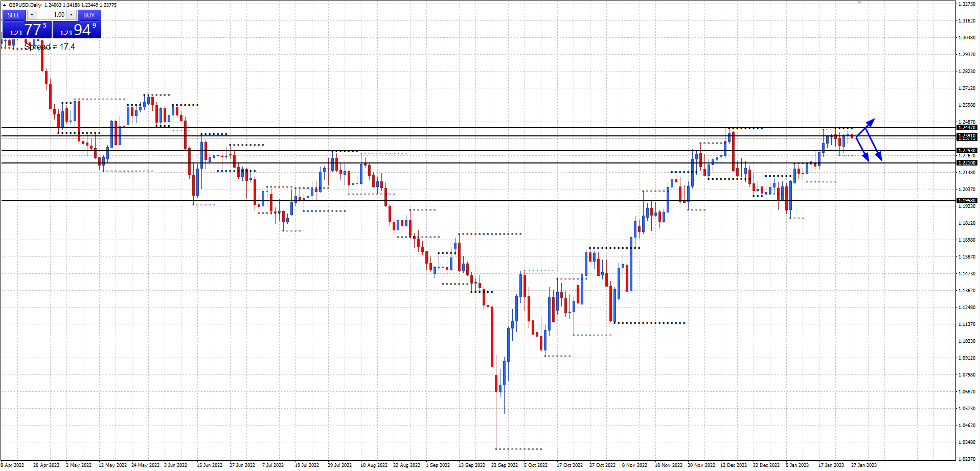Click the 1.32730 value on price scale
This screenshot has height=471, width=980.
coord(966,4)
